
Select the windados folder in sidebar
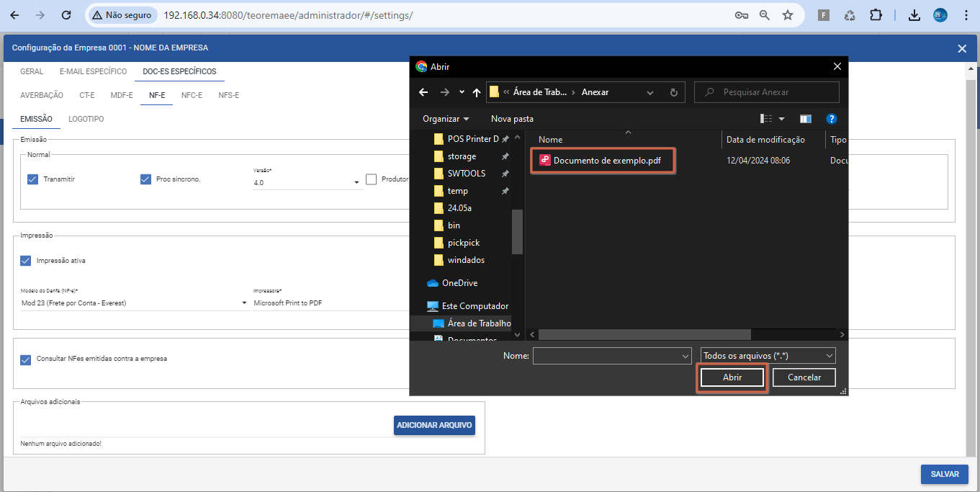pos(467,260)
